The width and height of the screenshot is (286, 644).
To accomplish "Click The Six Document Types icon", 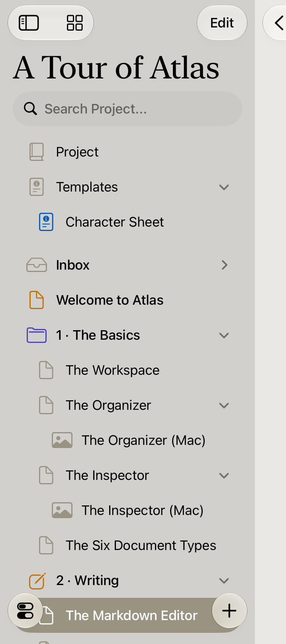I will click(46, 545).
